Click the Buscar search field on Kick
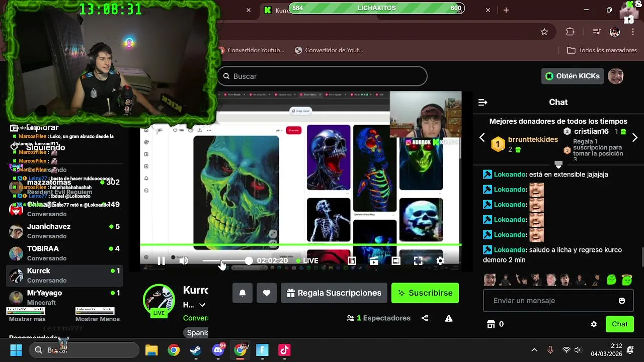Image resolution: width=644 pixels, height=362 pixels. click(x=322, y=76)
